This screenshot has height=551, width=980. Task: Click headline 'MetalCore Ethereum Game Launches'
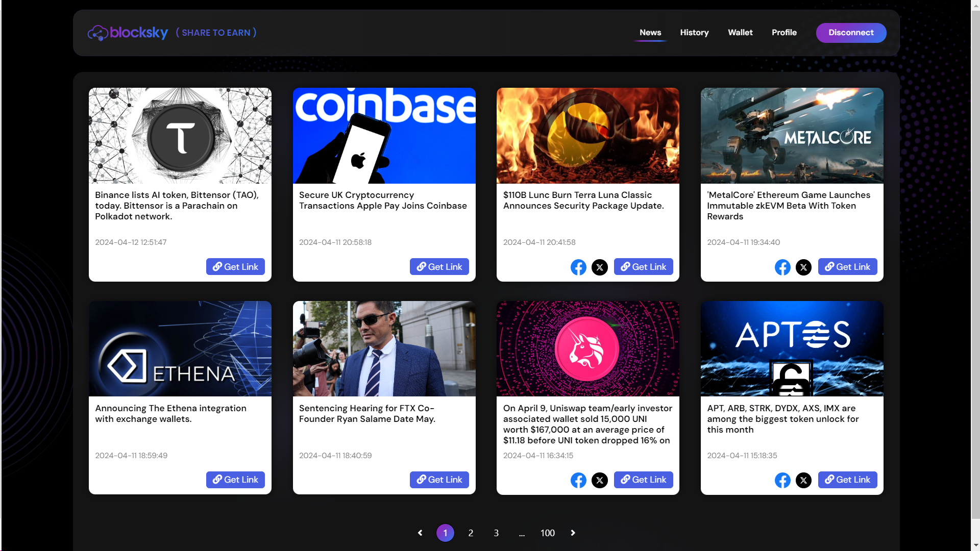[789, 206]
